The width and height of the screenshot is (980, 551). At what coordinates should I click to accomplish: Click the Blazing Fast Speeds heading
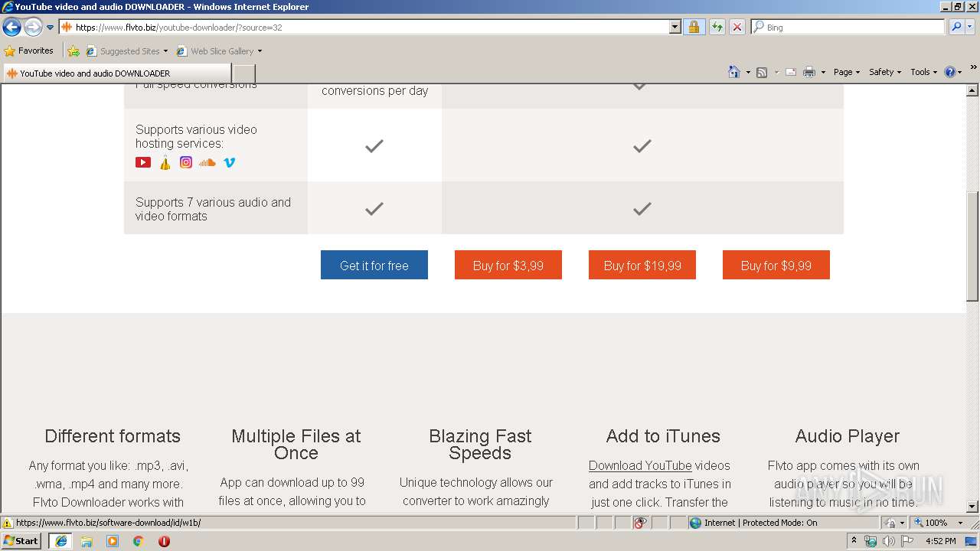pyautogui.click(x=480, y=445)
